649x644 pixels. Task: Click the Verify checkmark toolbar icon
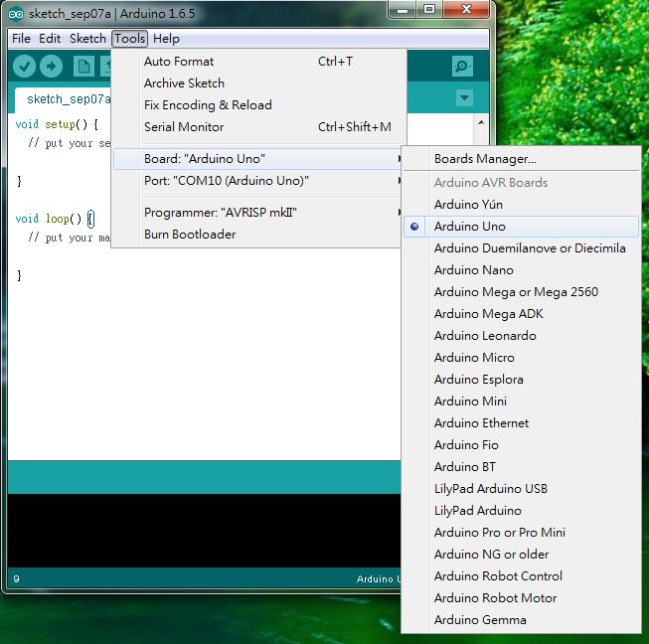(x=25, y=67)
